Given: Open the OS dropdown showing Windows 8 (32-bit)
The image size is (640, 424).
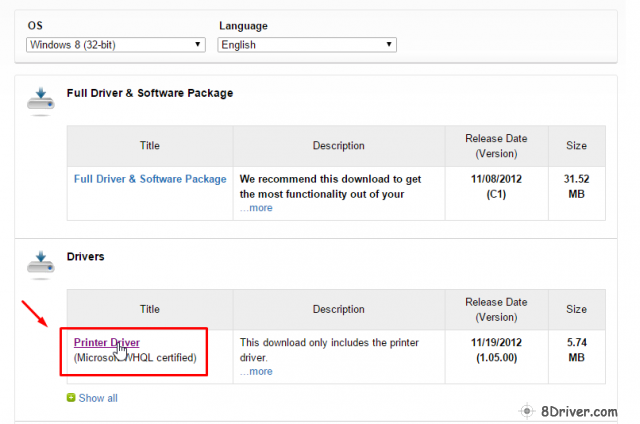Looking at the screenshot, I should pyautogui.click(x=115, y=45).
